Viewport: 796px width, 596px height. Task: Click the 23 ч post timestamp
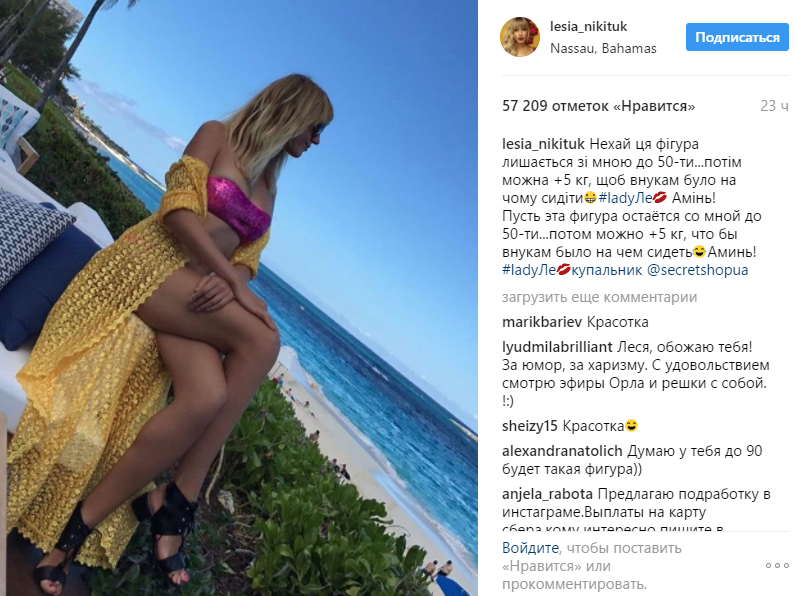click(774, 106)
